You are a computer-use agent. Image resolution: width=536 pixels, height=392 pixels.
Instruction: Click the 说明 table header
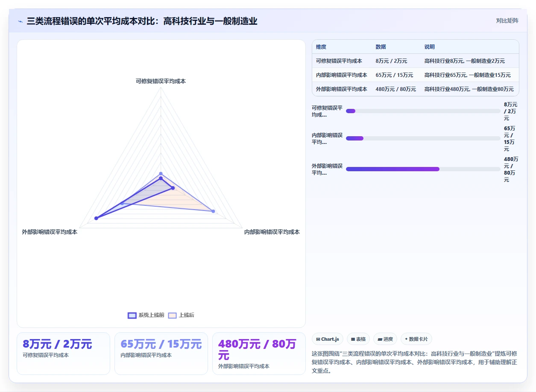point(430,47)
